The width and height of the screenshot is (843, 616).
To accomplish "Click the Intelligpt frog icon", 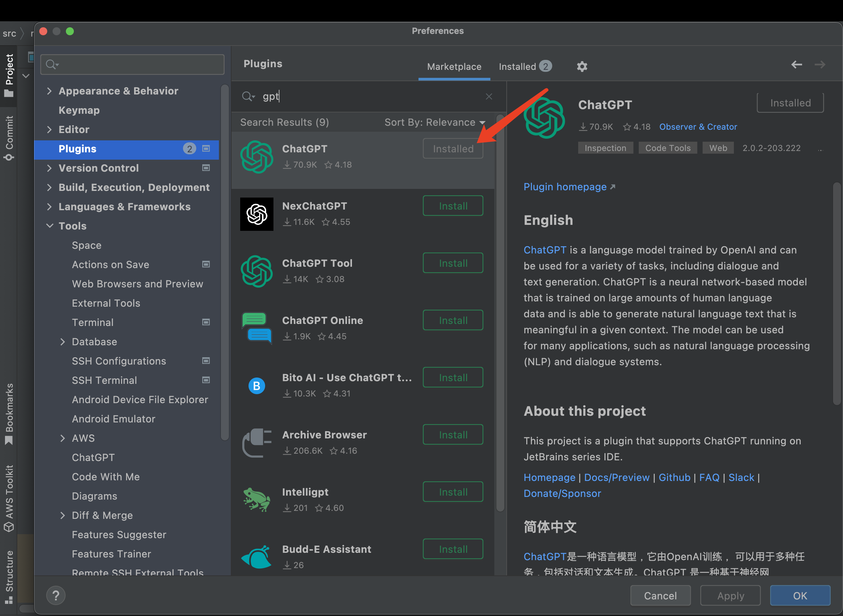I will coord(256,500).
